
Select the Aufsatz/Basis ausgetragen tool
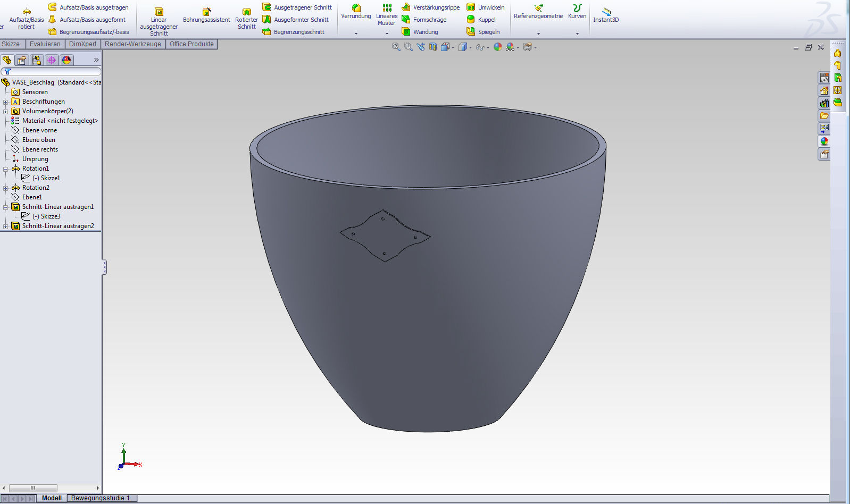[x=88, y=7]
